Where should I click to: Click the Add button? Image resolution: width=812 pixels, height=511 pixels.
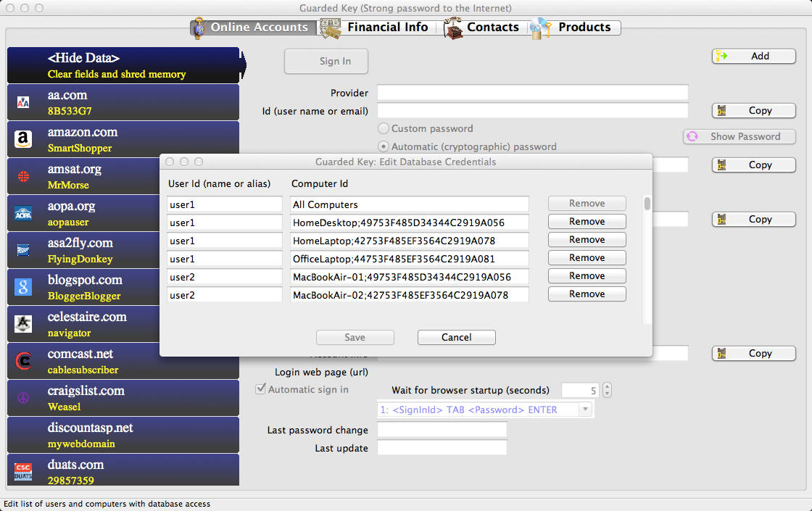753,56
